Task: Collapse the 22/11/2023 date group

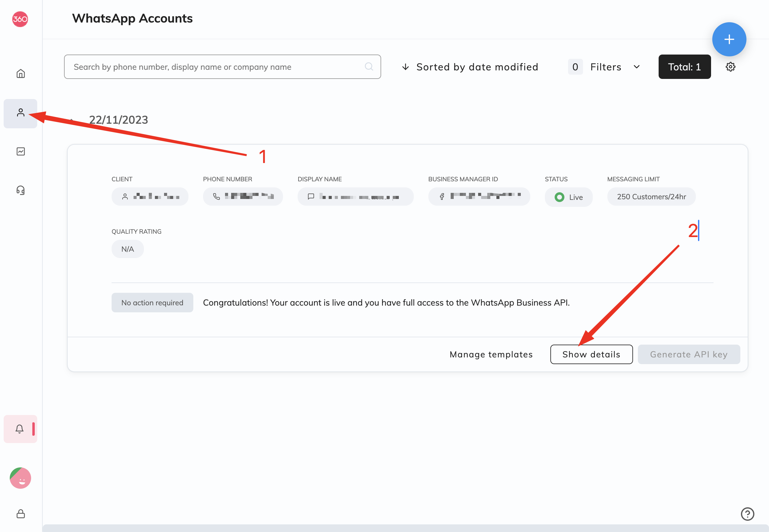Action: click(x=71, y=119)
